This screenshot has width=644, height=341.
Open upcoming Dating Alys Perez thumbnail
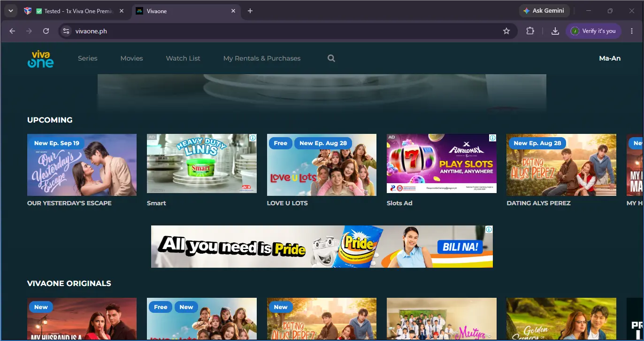pyautogui.click(x=561, y=165)
